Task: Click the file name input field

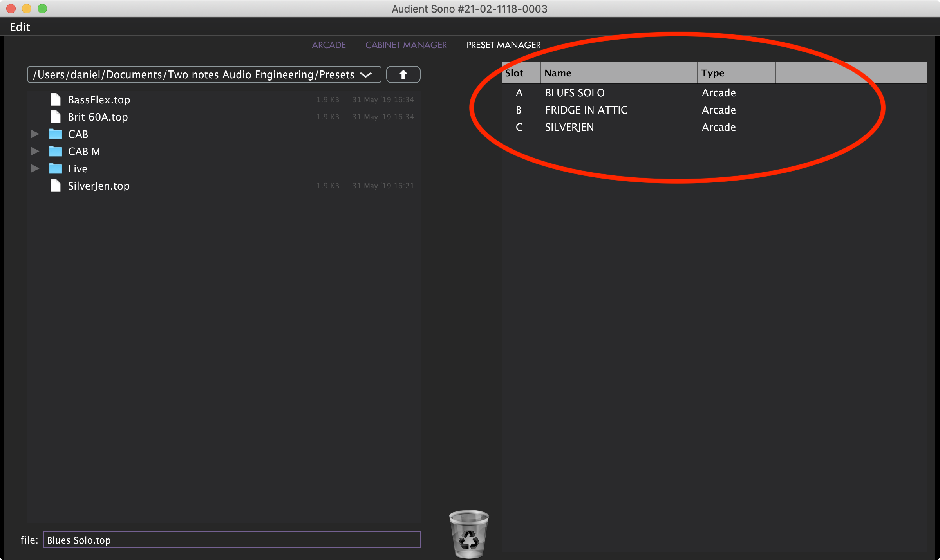Action: [x=231, y=540]
